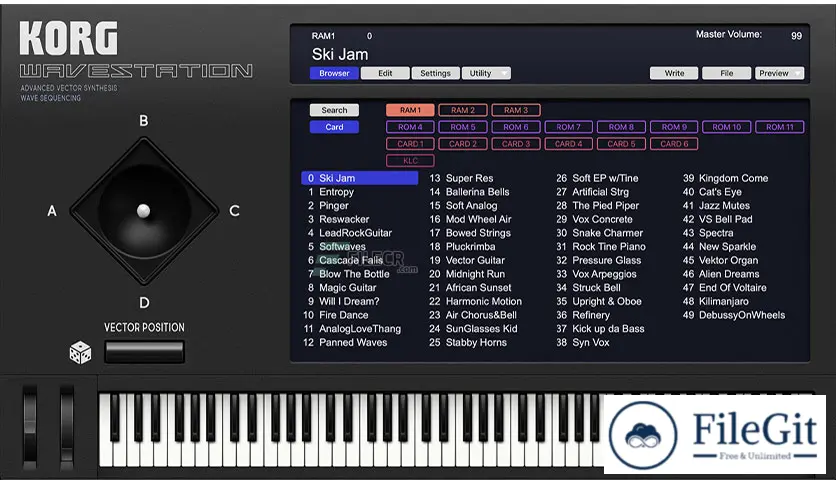Open the File button menu
836x484 pixels.
click(x=726, y=73)
